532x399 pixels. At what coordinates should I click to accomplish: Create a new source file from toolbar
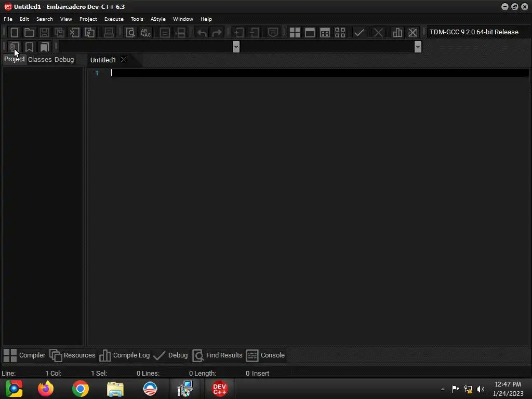coord(14,33)
